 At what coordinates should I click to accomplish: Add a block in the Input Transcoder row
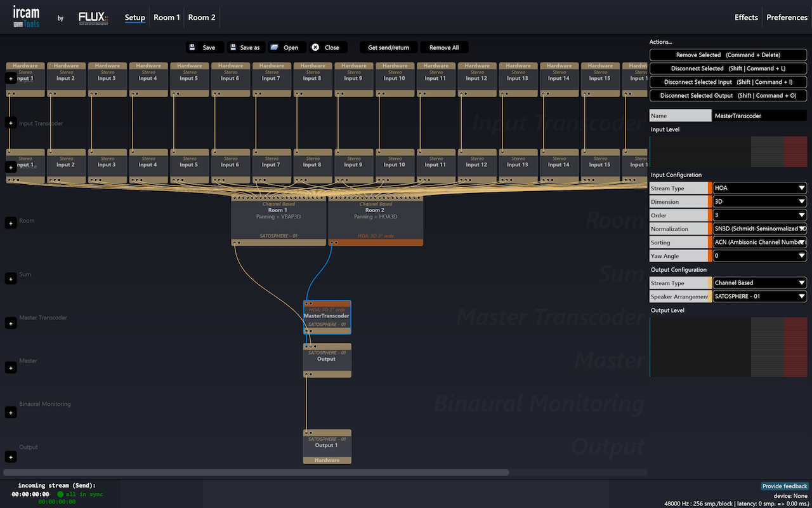(11, 123)
